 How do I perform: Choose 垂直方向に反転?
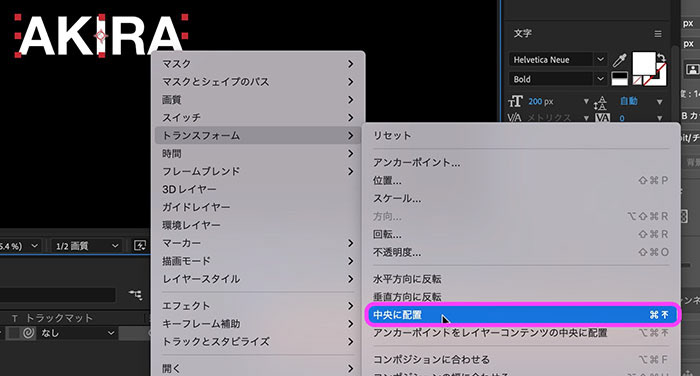[x=521, y=297]
